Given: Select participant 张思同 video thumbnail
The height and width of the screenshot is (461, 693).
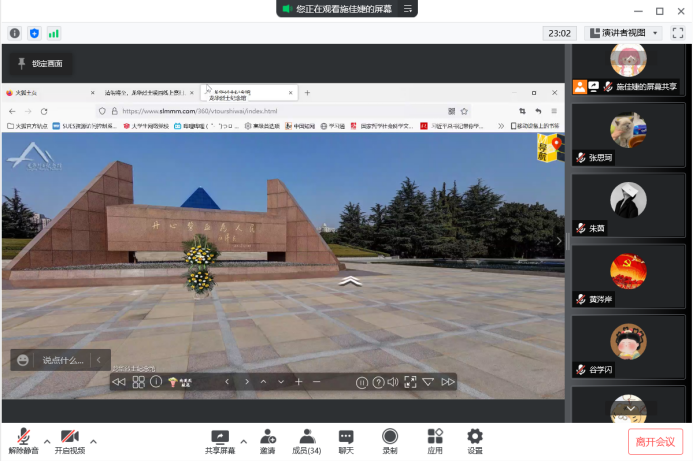Looking at the screenshot, I should (x=628, y=133).
